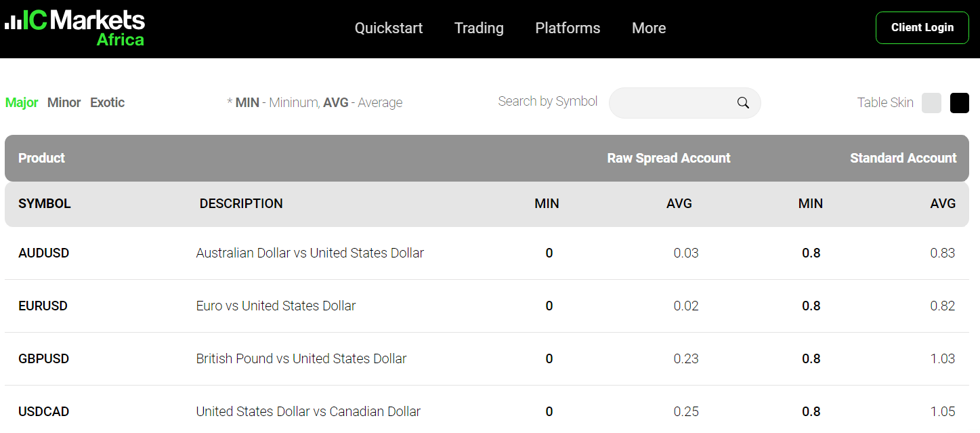The image size is (980, 433).
Task: Click the IC Markets Africa logo
Action: click(74, 28)
